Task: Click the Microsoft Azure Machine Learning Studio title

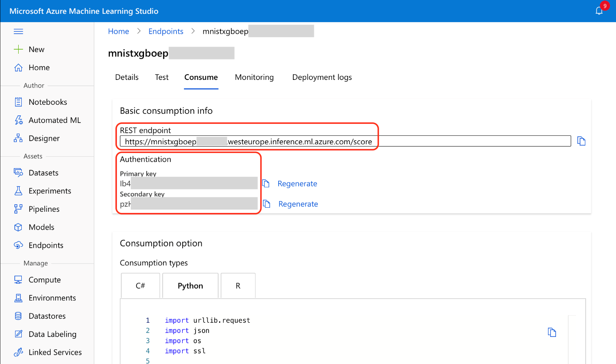Action: (84, 11)
